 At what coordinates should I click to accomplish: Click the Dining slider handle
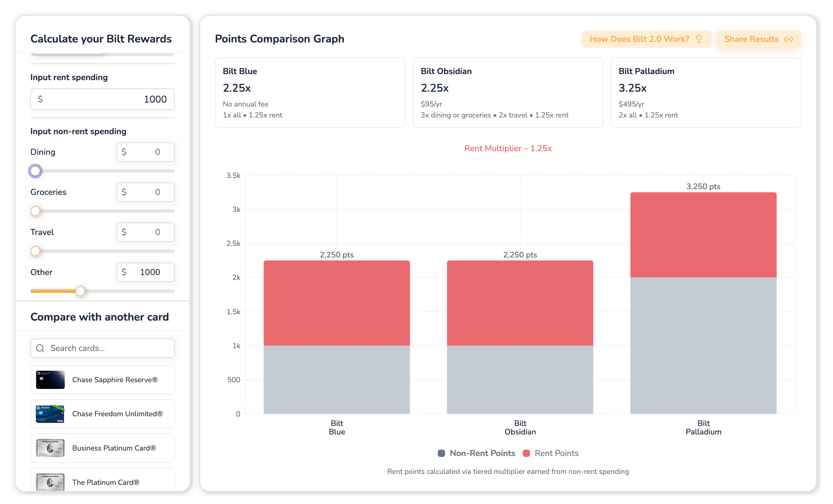pos(35,171)
